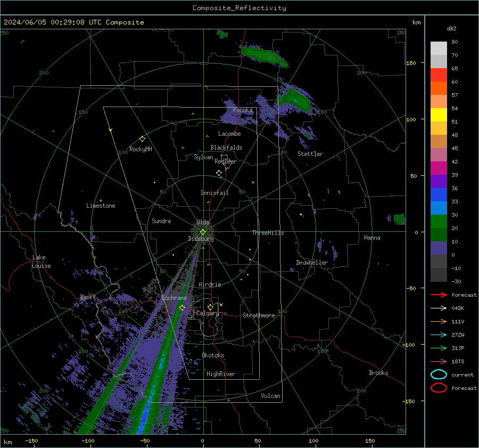Pick the dark grey swatch between -10 and -30
This screenshot has width=479, height=448.
tap(439, 275)
